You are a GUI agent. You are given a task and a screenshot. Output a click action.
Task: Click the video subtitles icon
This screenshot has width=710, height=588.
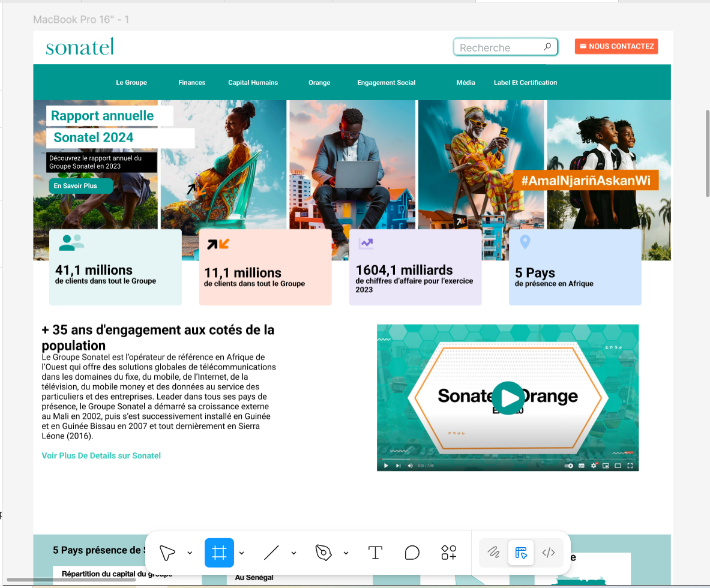click(582, 466)
